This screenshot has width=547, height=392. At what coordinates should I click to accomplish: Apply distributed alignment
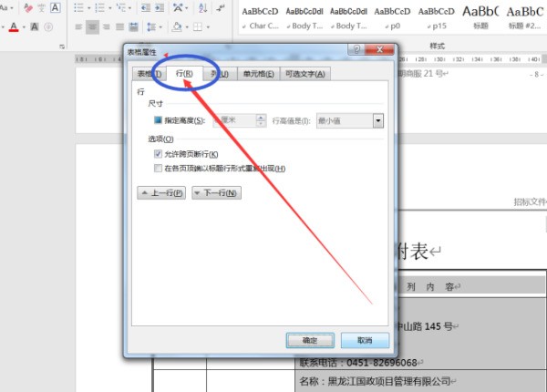(x=134, y=26)
